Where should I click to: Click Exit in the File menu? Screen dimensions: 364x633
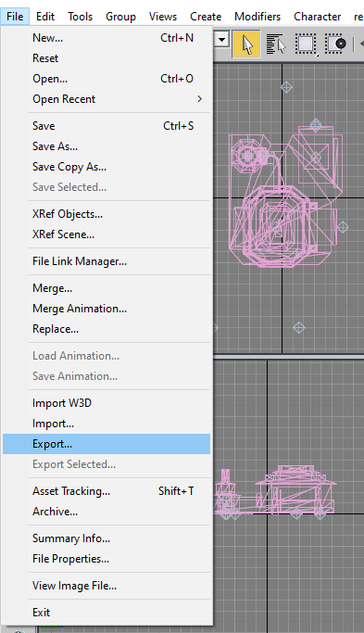pyautogui.click(x=107, y=613)
